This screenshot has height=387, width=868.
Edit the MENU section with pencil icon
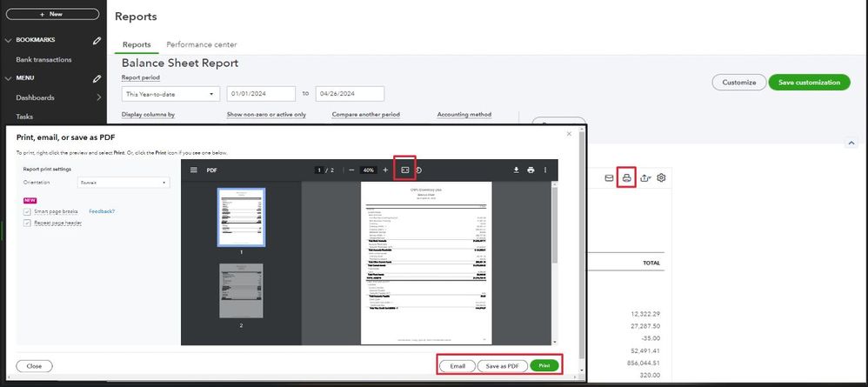point(97,78)
